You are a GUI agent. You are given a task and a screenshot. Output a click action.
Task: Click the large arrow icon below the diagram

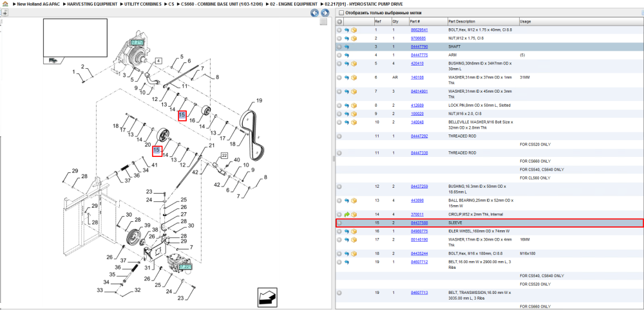[x=269, y=297]
